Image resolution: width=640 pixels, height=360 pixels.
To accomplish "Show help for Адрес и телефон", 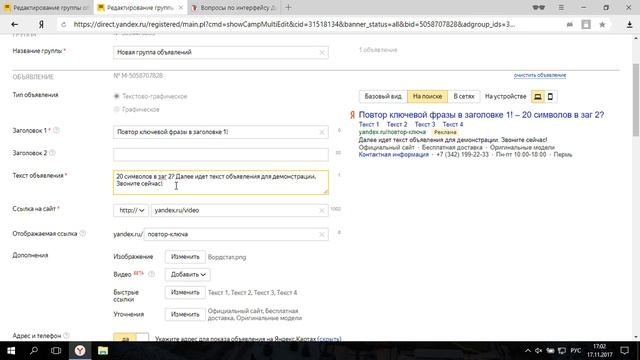I will click(67, 336).
